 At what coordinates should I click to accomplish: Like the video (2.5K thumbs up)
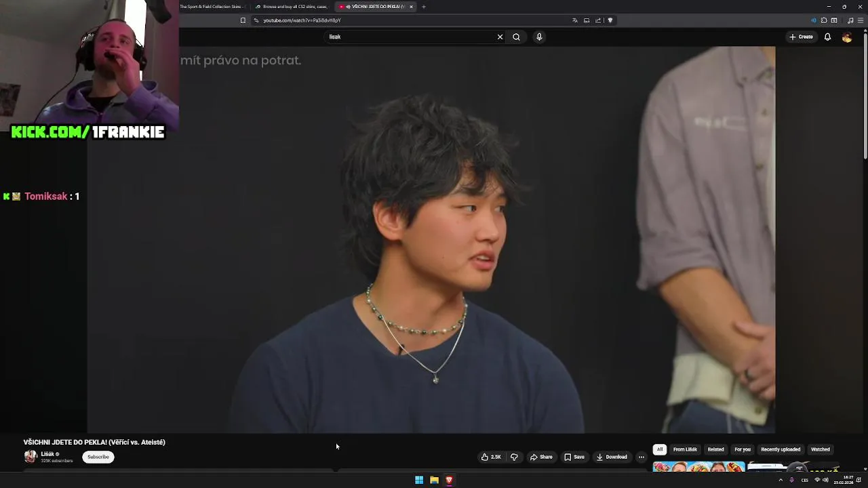pos(491,457)
